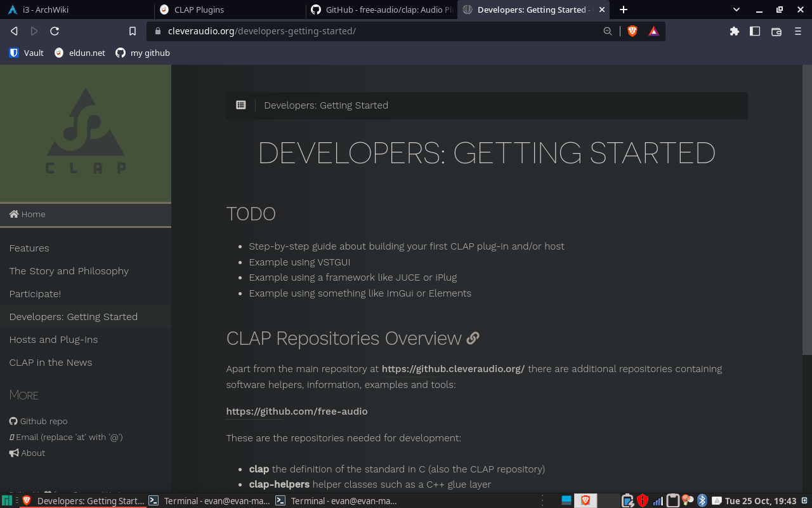The image size is (812, 508).
Task: Open the Brave Wallet icon
Action: 776,31
